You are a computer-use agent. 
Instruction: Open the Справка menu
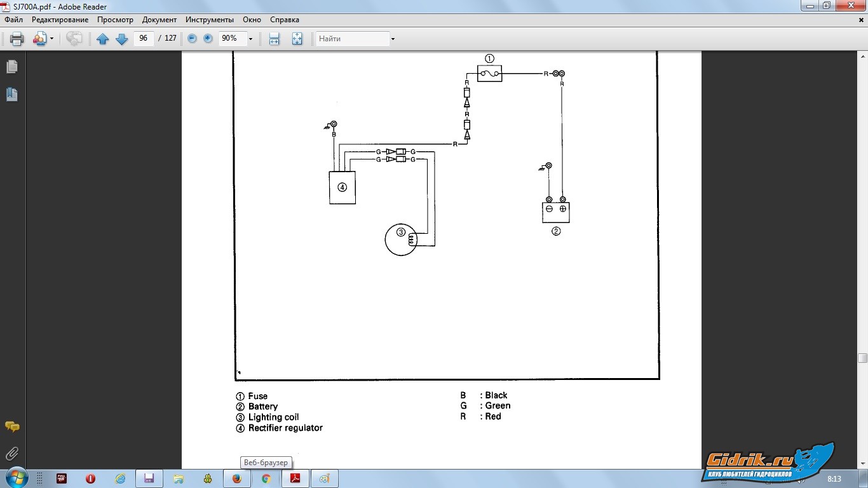point(284,20)
